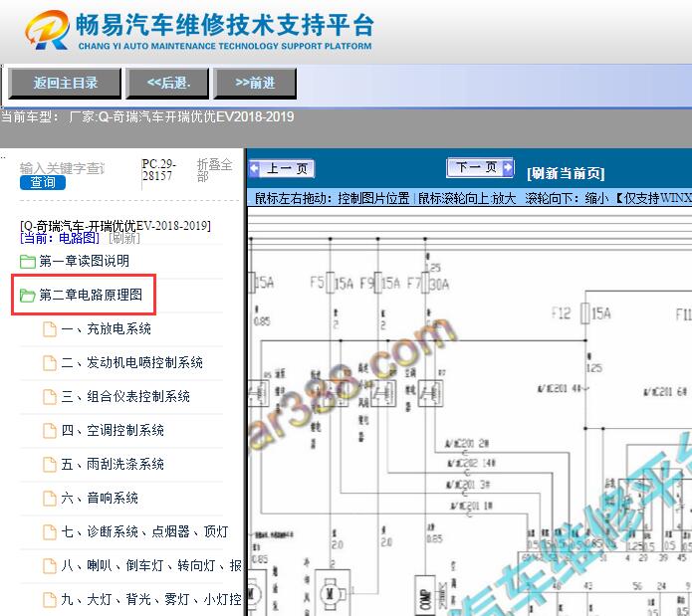Click document icon beside 四、空调控制系统
Screen dimensions: 692x616
pyautogui.click(x=50, y=430)
